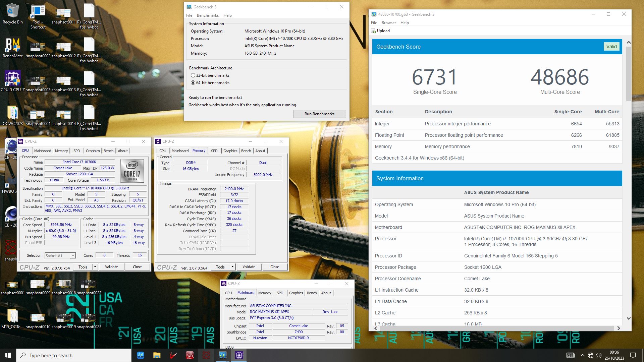Screen dimensions: 644x362
Task: Select 64-bit benchmarks option
Action: [210, 83]
